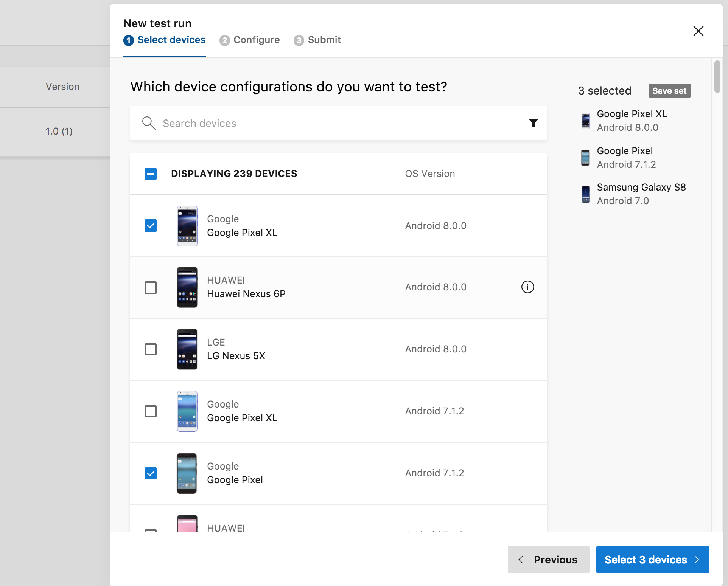The image size is (728, 586).
Task: Open the device filter funnel icon
Action: pos(533,123)
